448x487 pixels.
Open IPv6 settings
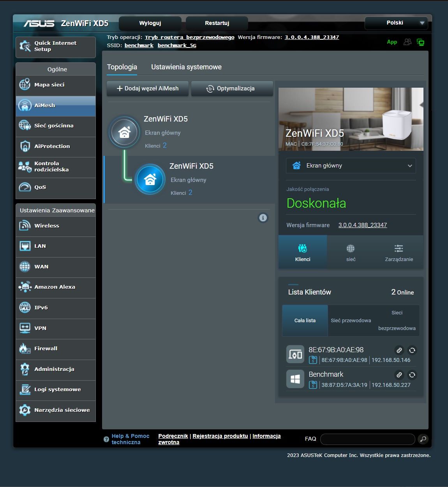click(56, 308)
